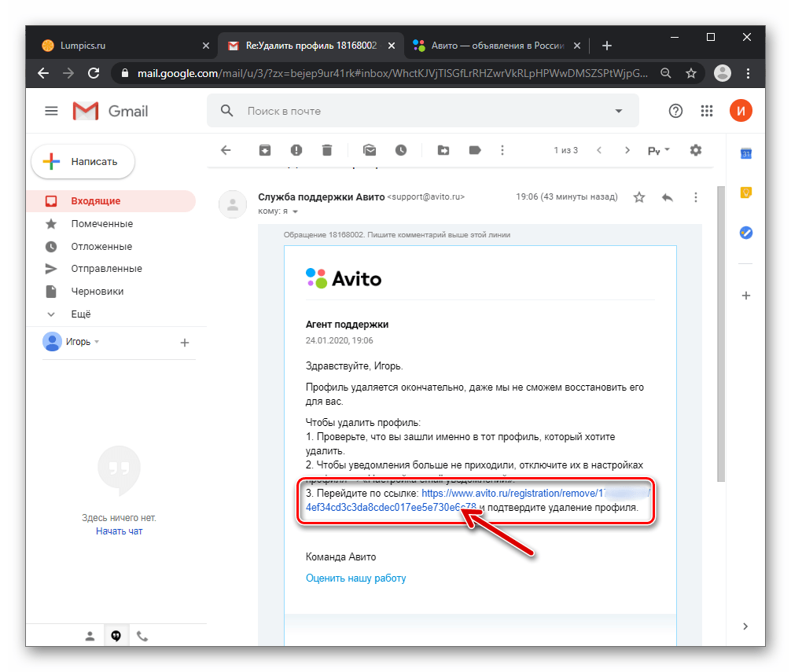The image size is (791, 672).
Task: Open Gmail support help icon
Action: [675, 111]
